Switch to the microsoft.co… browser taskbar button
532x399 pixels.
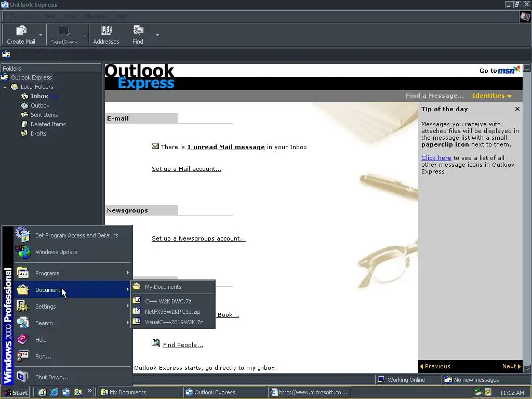[310, 392]
